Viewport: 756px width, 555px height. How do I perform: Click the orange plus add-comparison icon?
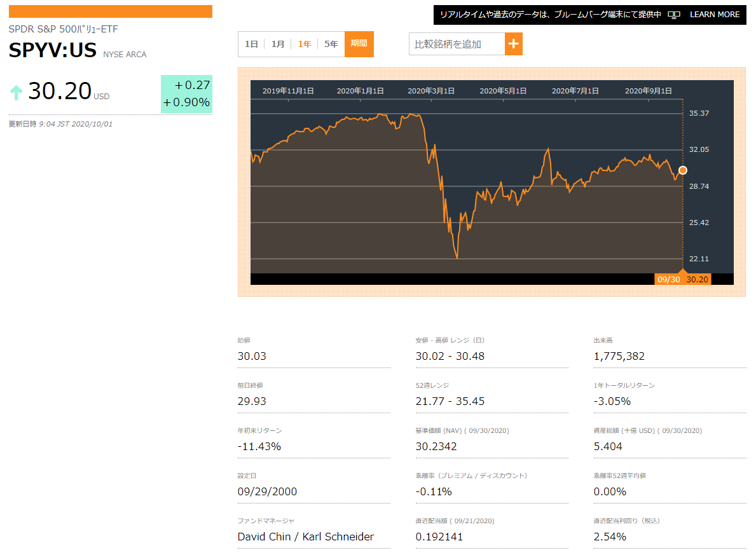(x=514, y=44)
